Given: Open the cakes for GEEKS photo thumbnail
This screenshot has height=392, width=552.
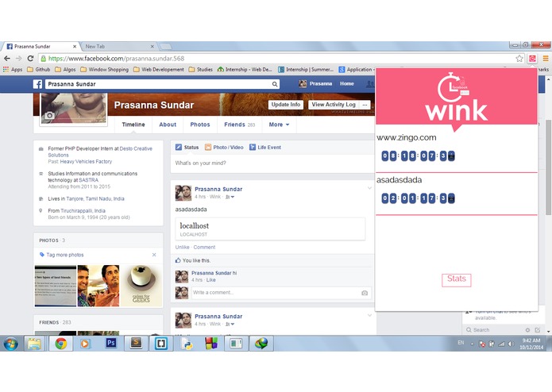Looking at the screenshot, I should [x=141, y=286].
